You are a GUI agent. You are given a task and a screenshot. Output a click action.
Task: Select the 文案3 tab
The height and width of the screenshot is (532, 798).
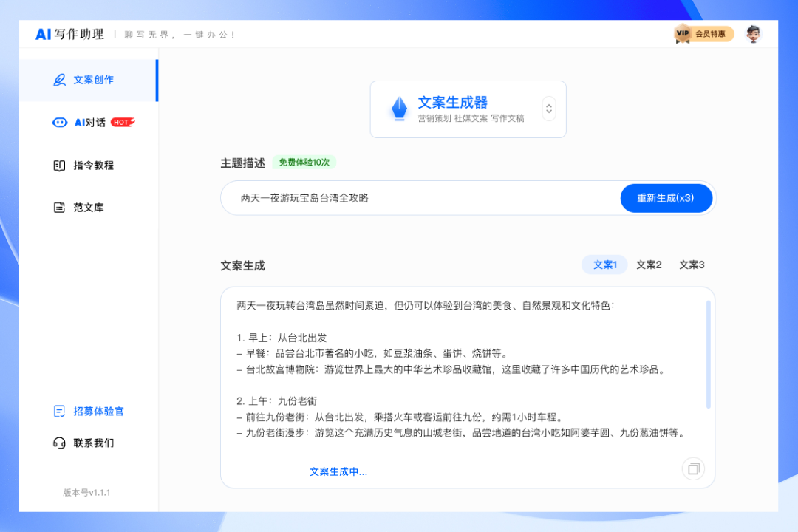pyautogui.click(x=691, y=264)
